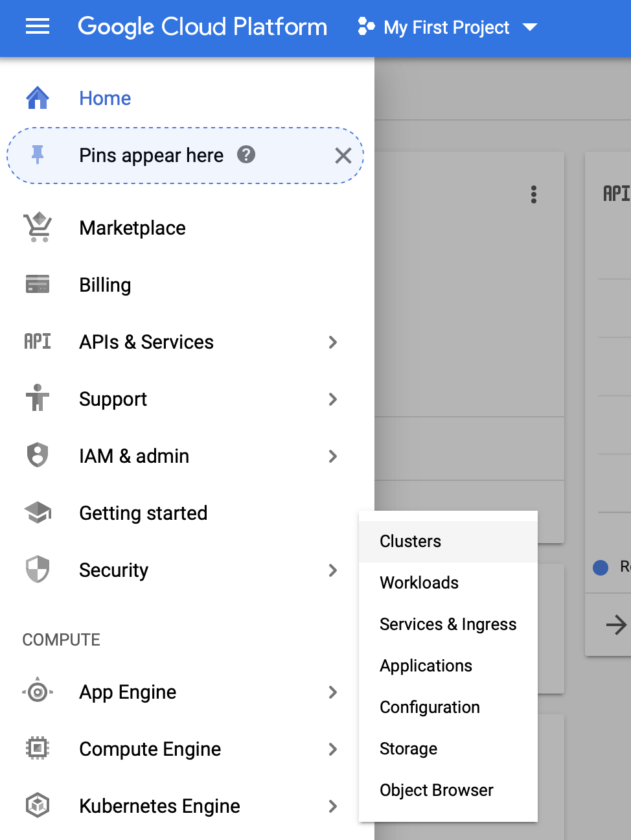
Task: Expand the APIs & Services submenu chevron
Action: 333,342
